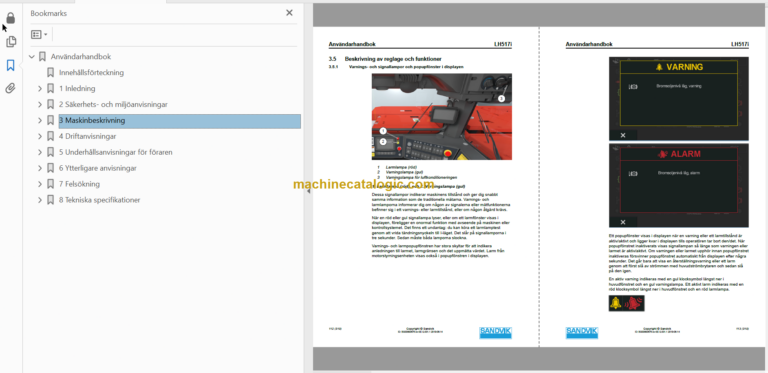Select 2 Säkerhets- och miljöanvisningar bookmark
The image size is (768, 373).
113,104
